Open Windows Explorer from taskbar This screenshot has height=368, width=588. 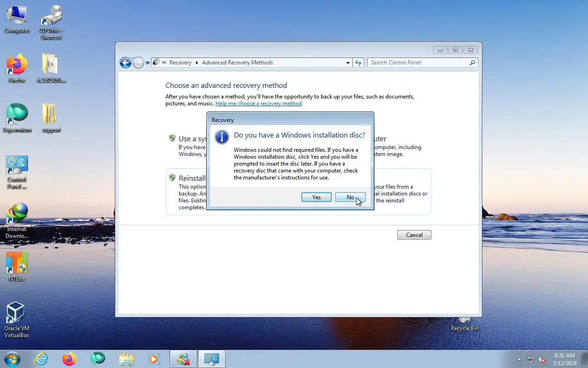tap(126, 359)
